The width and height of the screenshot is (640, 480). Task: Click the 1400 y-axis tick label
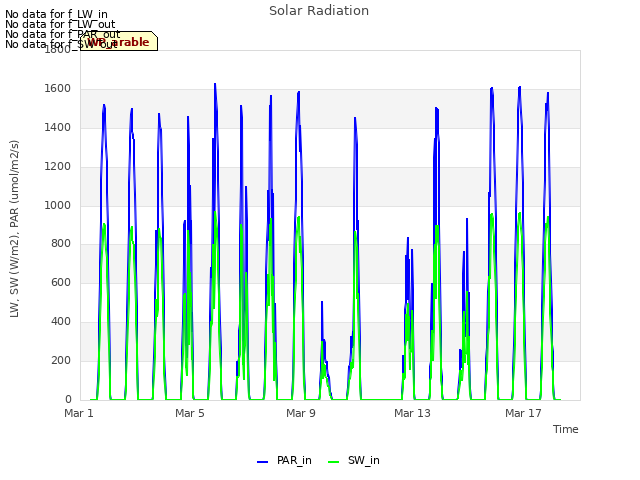coord(58,128)
